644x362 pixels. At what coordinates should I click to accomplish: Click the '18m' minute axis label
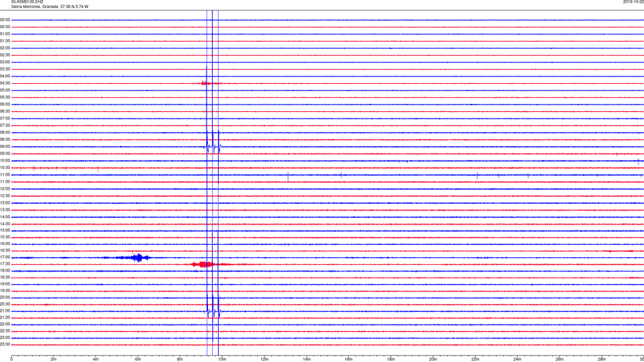[x=391, y=359]
